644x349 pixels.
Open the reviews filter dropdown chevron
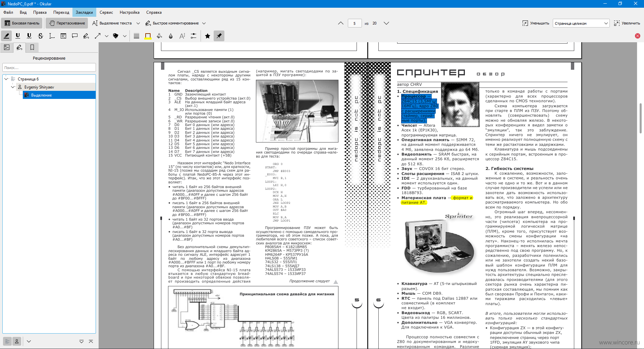pyautogui.click(x=29, y=341)
